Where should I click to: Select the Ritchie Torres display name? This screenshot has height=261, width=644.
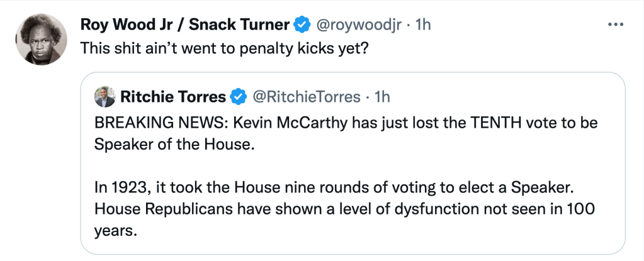coord(172,97)
